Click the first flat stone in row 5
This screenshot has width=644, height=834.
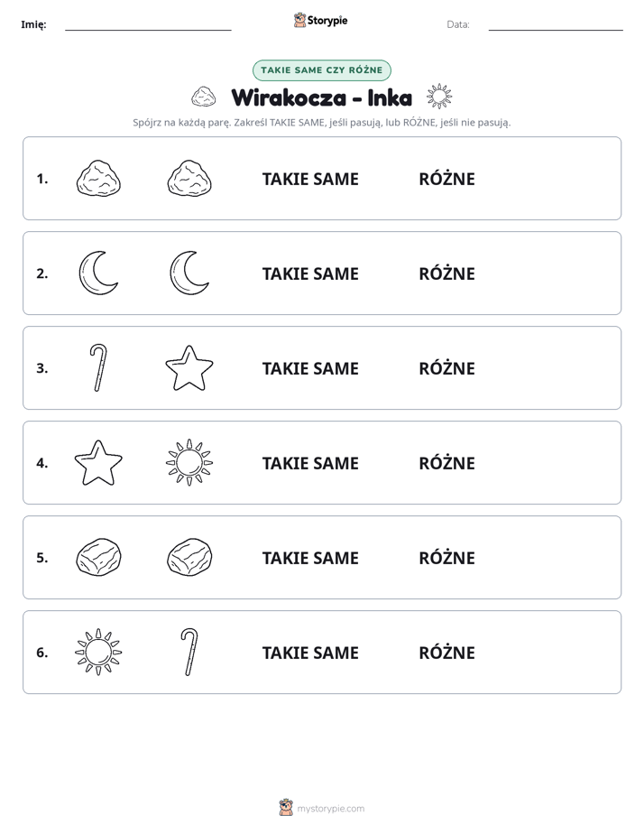pyautogui.click(x=98, y=558)
